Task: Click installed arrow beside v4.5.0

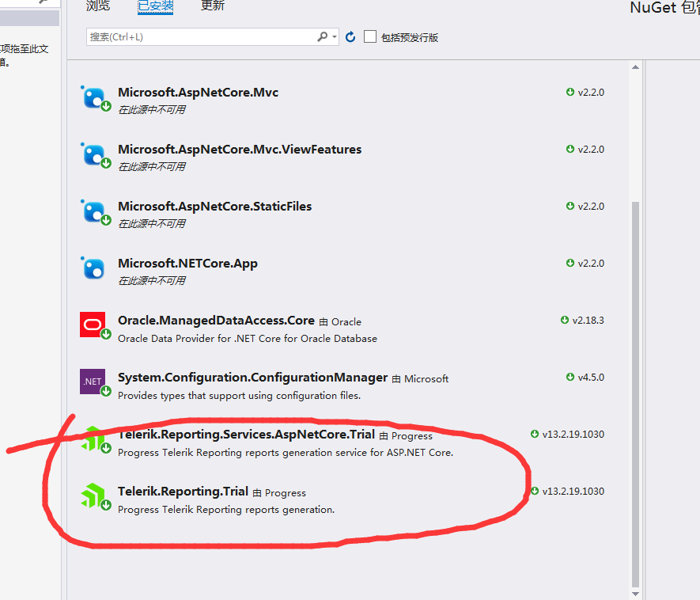Action: pos(570,377)
